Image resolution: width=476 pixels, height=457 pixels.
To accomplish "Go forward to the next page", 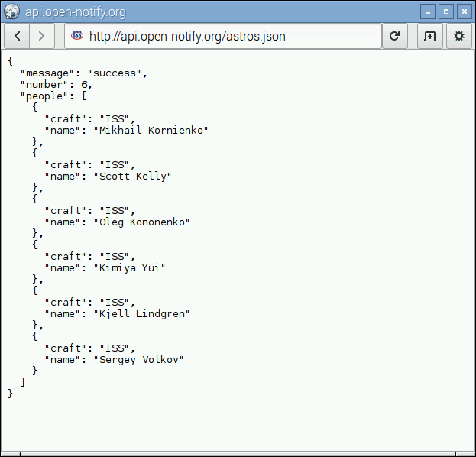I will click(42, 36).
